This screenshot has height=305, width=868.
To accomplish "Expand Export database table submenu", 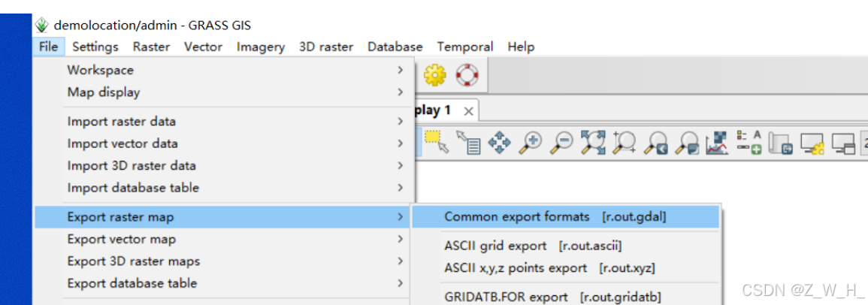I will [223, 283].
